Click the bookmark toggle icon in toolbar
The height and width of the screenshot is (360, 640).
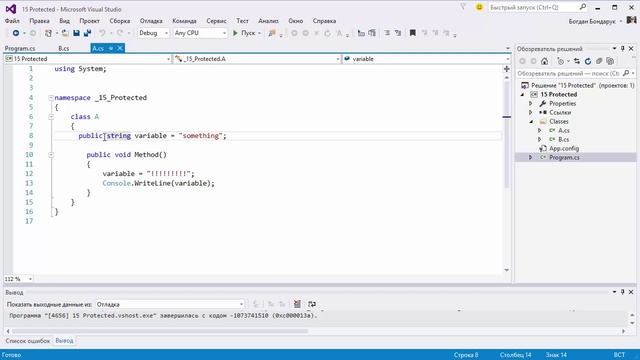[x=413, y=33]
